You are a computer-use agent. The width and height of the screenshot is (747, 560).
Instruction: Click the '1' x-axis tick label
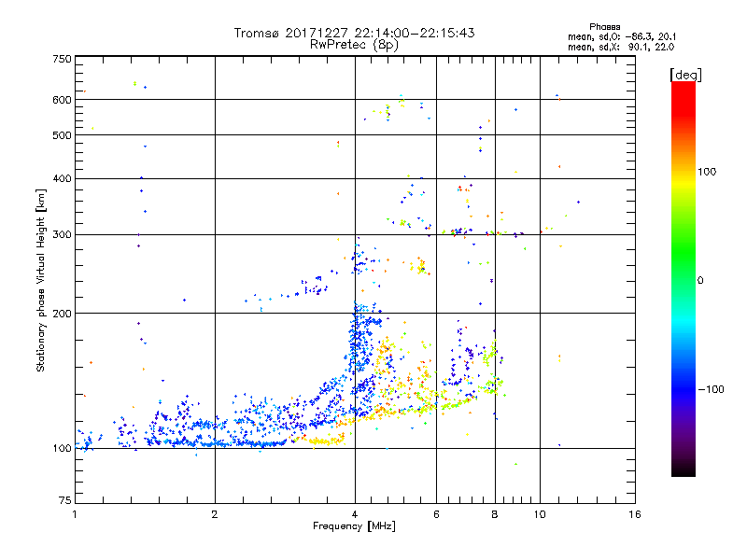coord(75,514)
